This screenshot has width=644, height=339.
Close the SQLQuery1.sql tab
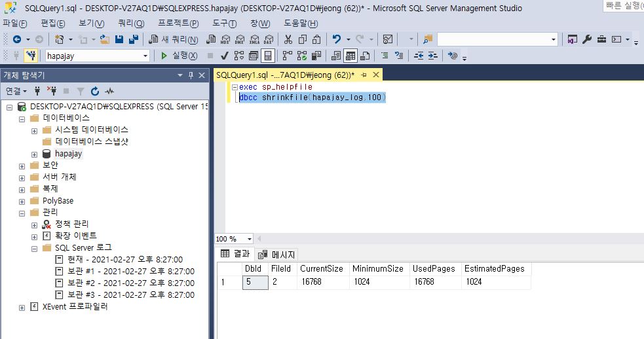click(376, 75)
